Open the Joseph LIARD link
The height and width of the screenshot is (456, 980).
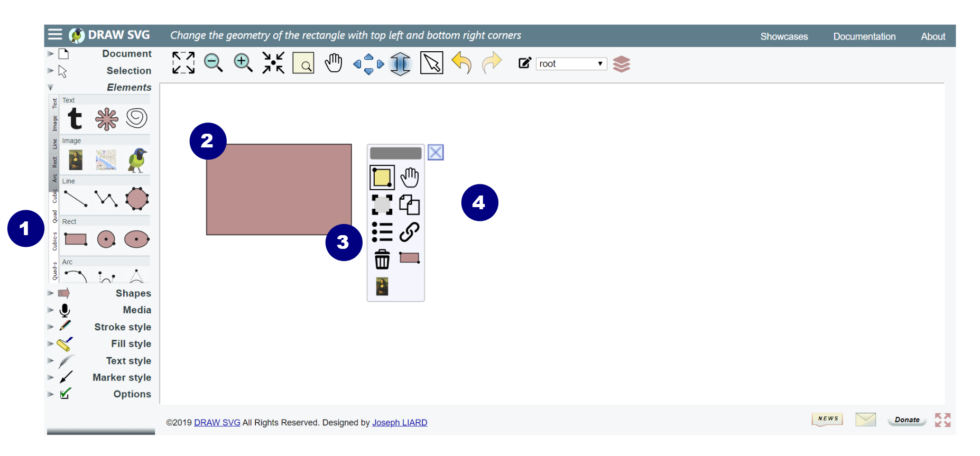click(x=400, y=423)
